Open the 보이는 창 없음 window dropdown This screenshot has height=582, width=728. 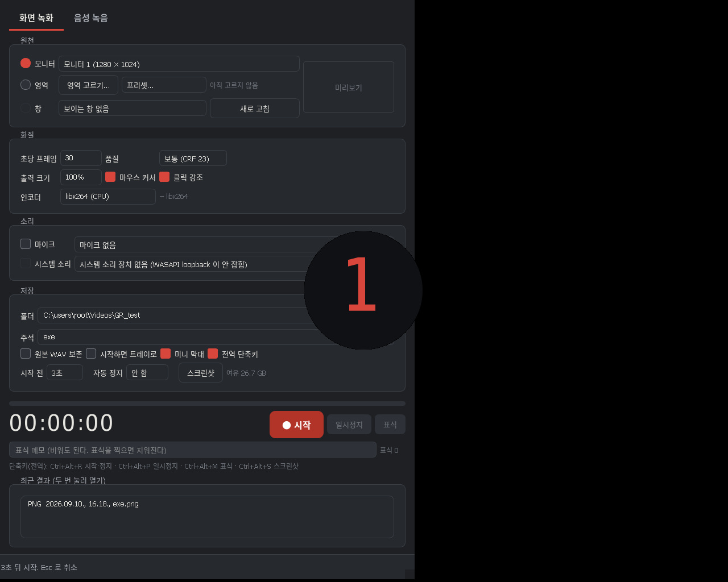(x=133, y=108)
